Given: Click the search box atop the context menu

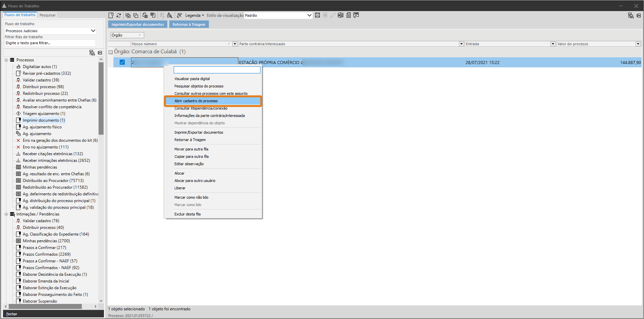Looking at the screenshot, I should [x=217, y=70].
